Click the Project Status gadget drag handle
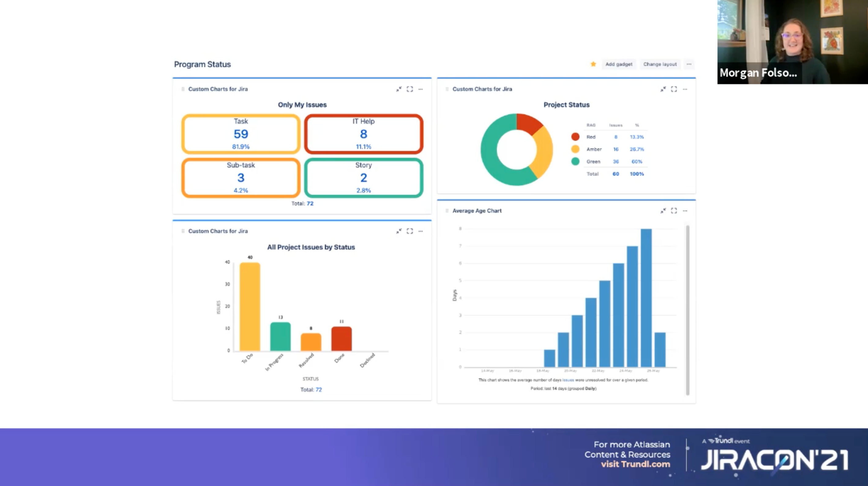This screenshot has height=486, width=868. 447,89
